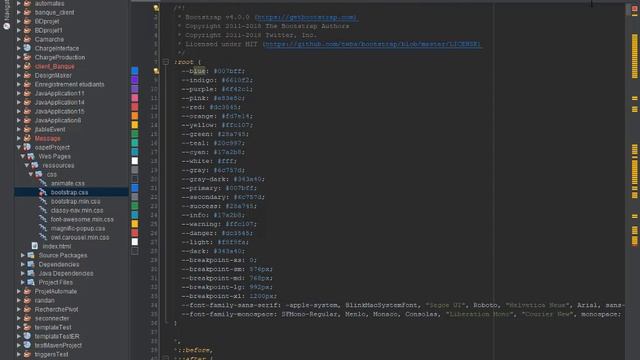
Task: Click the red swatch for --danger
Action: pyautogui.click(x=135, y=233)
